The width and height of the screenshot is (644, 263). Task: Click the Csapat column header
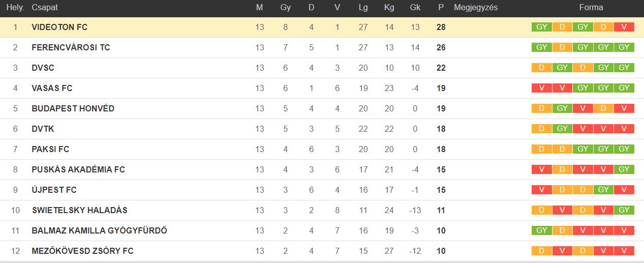coord(45,8)
